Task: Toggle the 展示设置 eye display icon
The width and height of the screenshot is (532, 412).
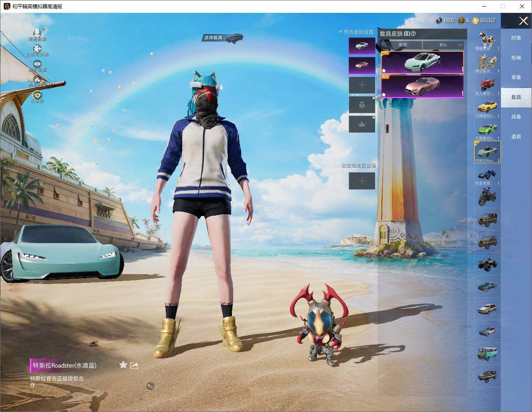Action: point(37,64)
